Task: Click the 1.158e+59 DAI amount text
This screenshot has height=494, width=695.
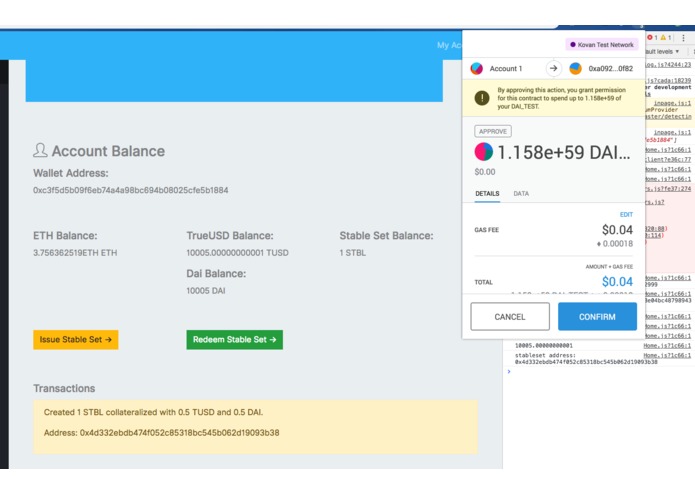Action: tap(564, 152)
